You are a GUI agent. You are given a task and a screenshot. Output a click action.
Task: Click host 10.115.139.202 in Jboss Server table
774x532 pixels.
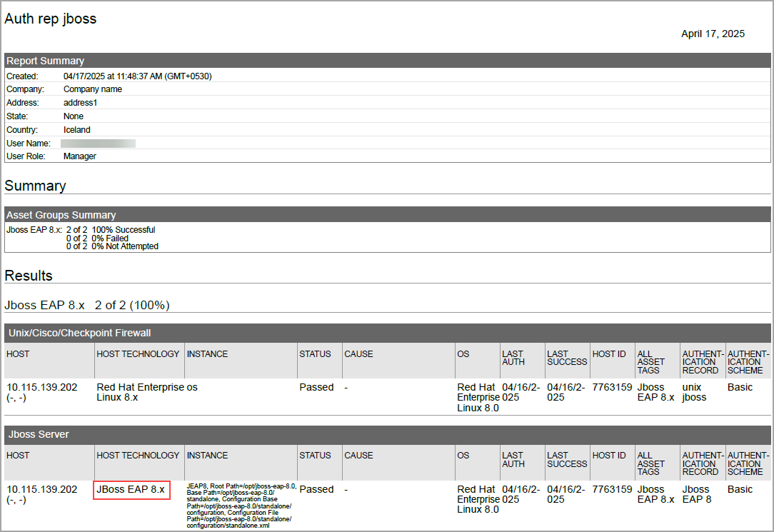pyautogui.click(x=42, y=490)
